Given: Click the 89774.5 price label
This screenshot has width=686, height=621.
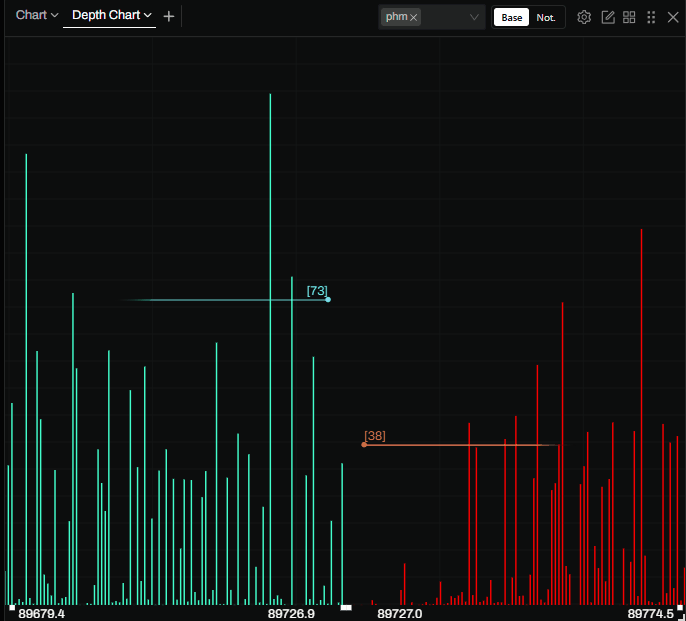Looking at the screenshot, I should pyautogui.click(x=651, y=614).
